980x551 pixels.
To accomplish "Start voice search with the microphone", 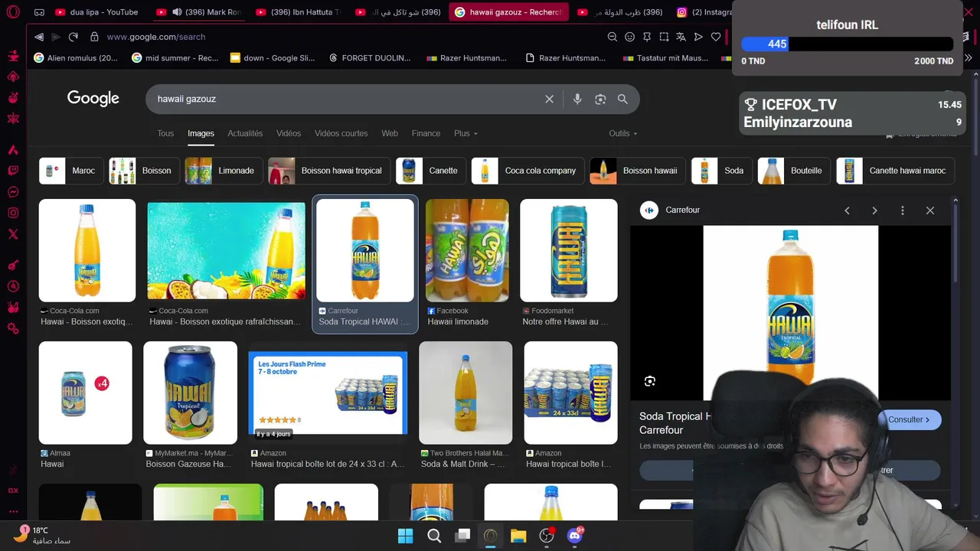I will pyautogui.click(x=577, y=99).
